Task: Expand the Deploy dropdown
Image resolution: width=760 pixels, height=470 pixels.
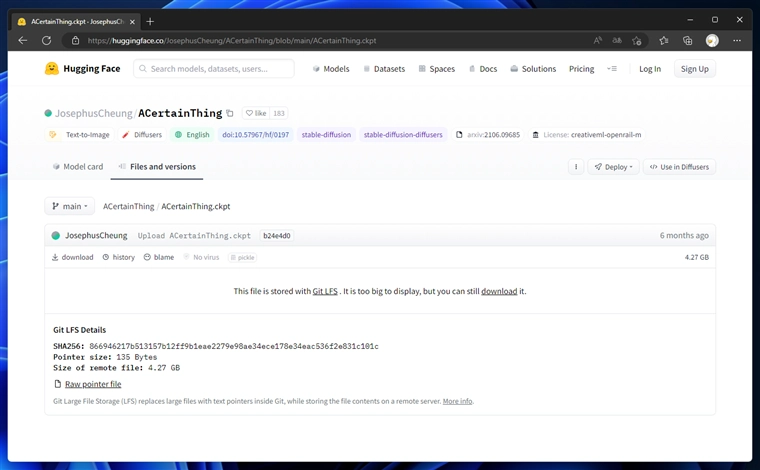Action: point(614,167)
